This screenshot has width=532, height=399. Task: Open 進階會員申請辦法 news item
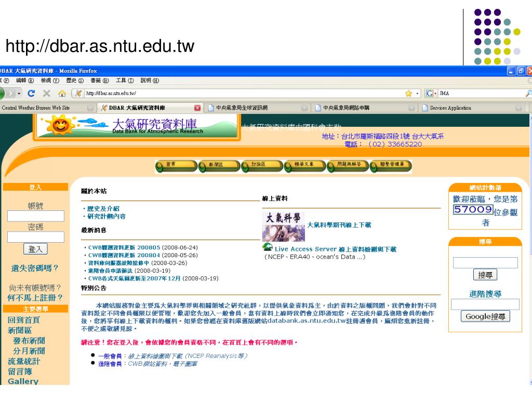[110, 271]
